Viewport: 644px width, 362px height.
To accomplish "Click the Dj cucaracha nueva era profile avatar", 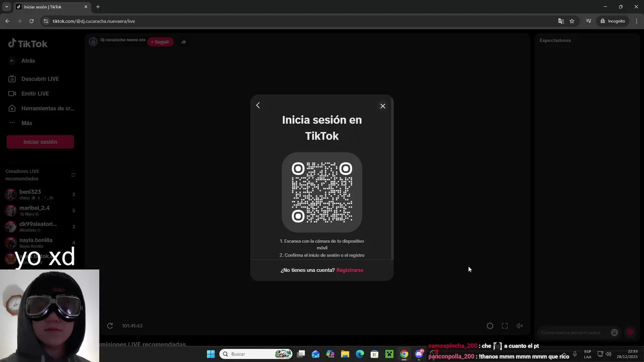I will [93, 42].
